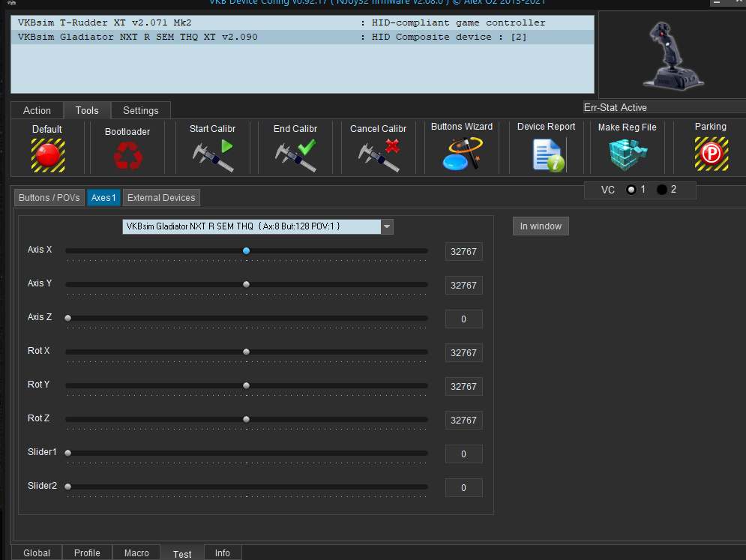Viewport: 746px width, 560px height.
Task: Click the Rot Y slider handle
Action: pyautogui.click(x=246, y=386)
